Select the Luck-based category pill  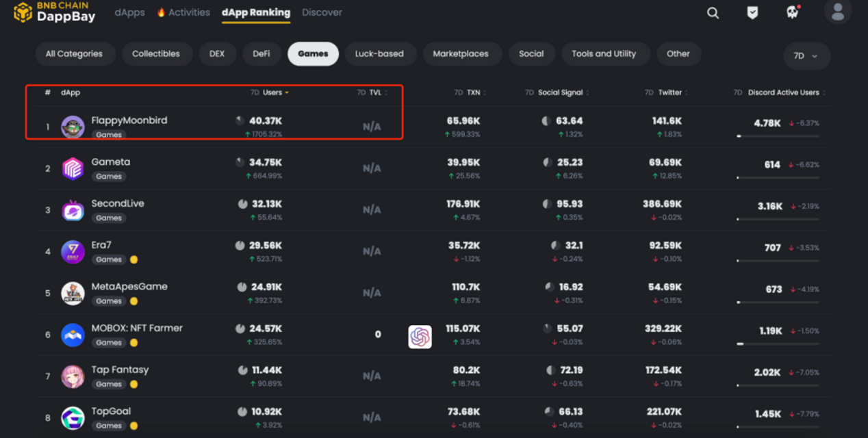click(x=379, y=54)
